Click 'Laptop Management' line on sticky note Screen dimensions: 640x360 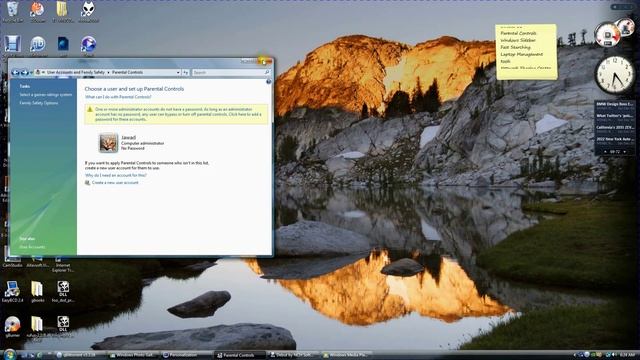point(522,54)
